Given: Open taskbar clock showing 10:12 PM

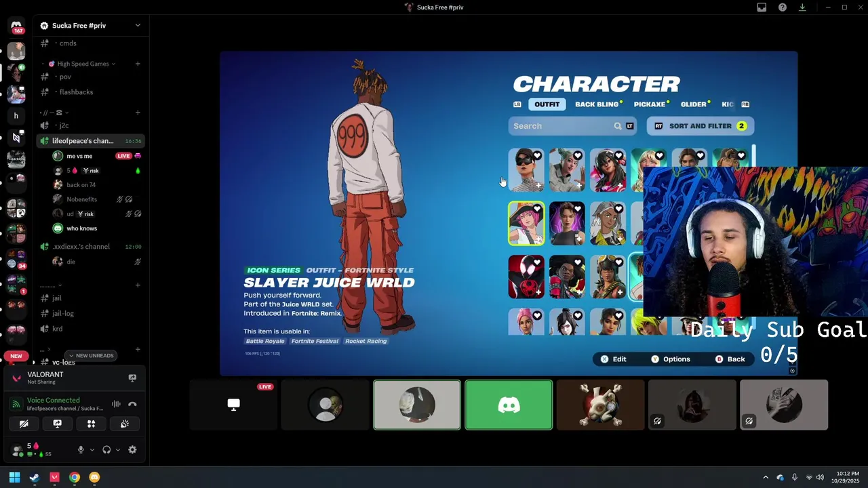Looking at the screenshot, I should [x=847, y=477].
